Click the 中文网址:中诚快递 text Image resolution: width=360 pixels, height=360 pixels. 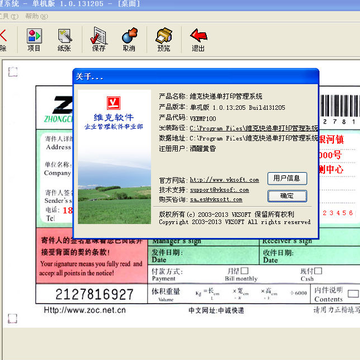216,310
